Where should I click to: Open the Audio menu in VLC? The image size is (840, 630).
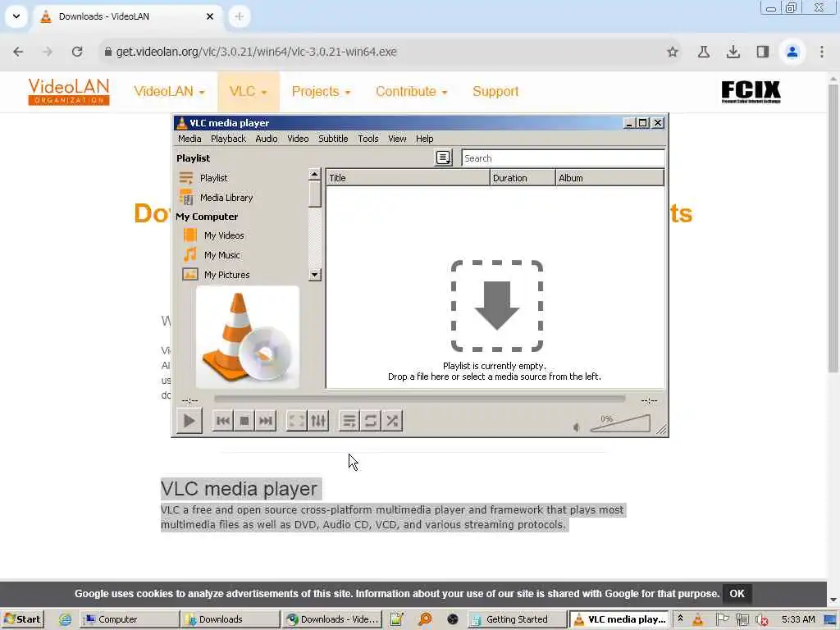click(267, 139)
